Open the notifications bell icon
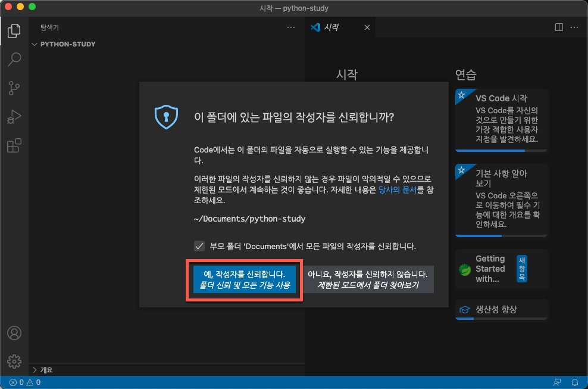The height and width of the screenshot is (389, 588). click(x=574, y=382)
